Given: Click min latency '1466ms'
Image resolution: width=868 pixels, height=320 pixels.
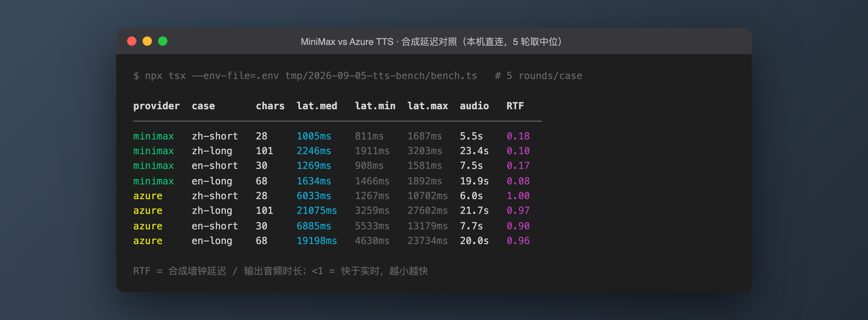Looking at the screenshot, I should (x=372, y=181).
